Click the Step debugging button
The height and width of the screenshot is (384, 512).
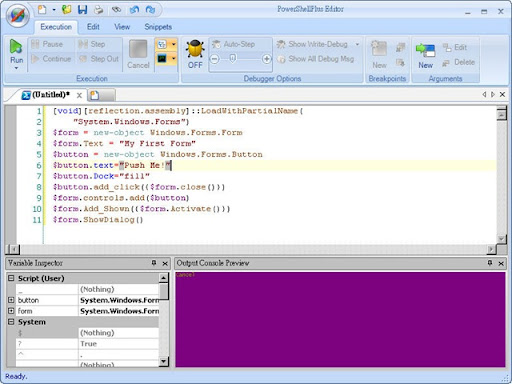point(92,44)
